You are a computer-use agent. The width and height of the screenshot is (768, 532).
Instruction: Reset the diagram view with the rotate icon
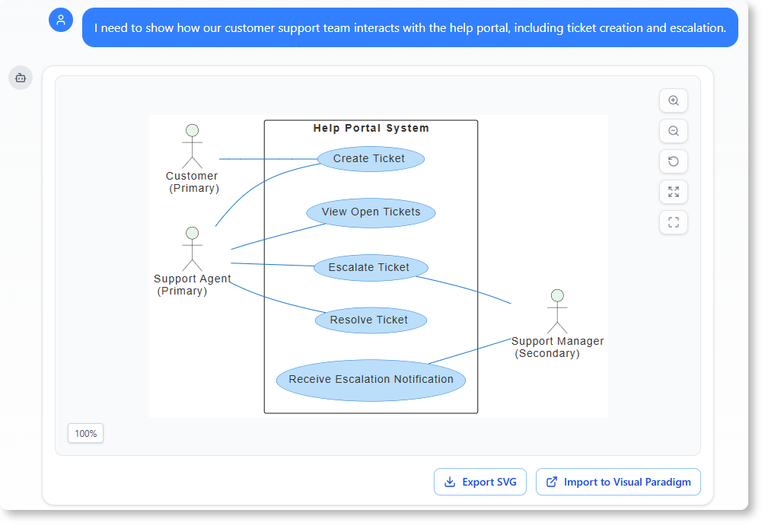click(x=673, y=161)
